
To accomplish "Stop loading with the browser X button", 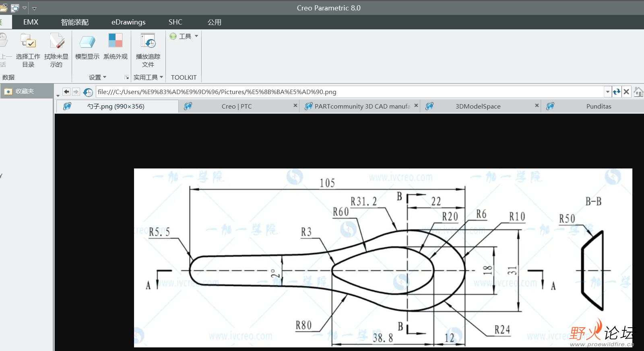I will 626,92.
